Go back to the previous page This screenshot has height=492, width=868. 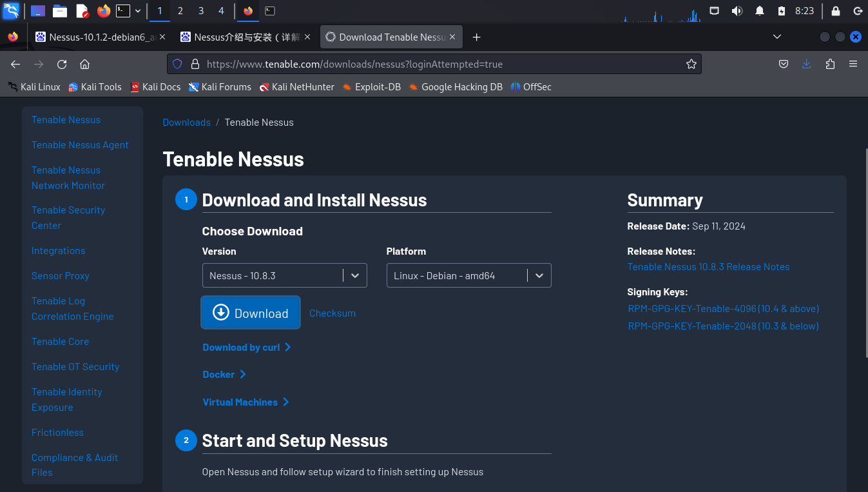pyautogui.click(x=15, y=64)
